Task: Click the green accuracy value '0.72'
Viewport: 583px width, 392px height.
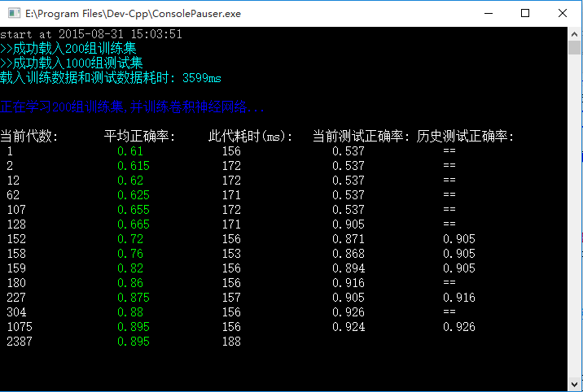Action: point(130,238)
